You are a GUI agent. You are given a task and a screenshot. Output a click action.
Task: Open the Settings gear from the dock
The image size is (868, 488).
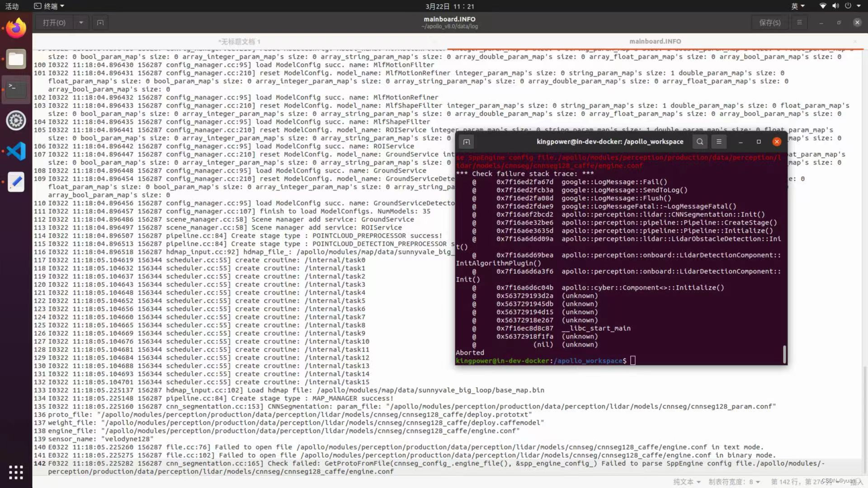16,120
